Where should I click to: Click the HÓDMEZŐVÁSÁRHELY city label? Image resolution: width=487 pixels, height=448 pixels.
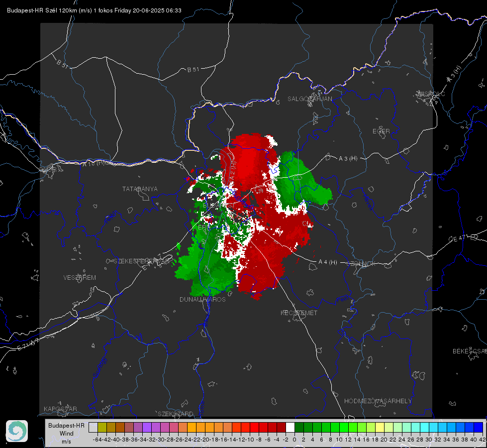pyautogui.click(x=378, y=401)
